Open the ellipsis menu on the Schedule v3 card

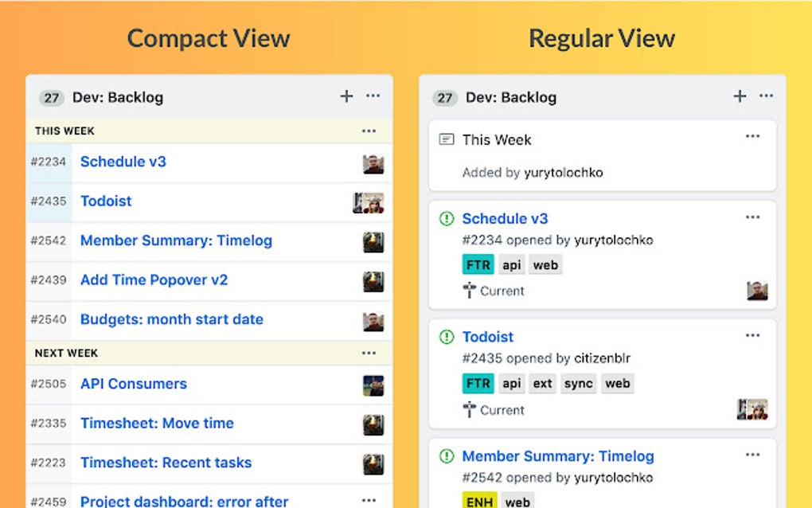[x=752, y=216]
